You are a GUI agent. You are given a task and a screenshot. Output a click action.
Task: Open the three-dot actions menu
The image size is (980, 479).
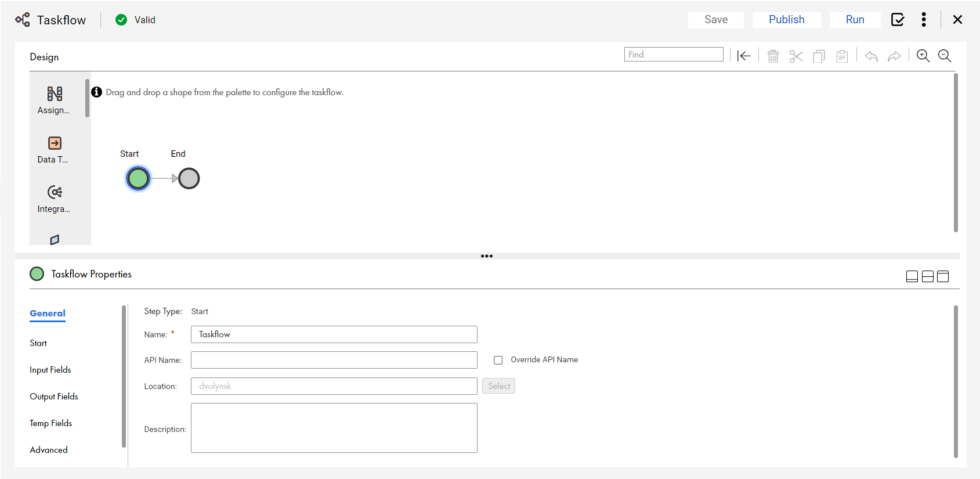click(x=924, y=20)
